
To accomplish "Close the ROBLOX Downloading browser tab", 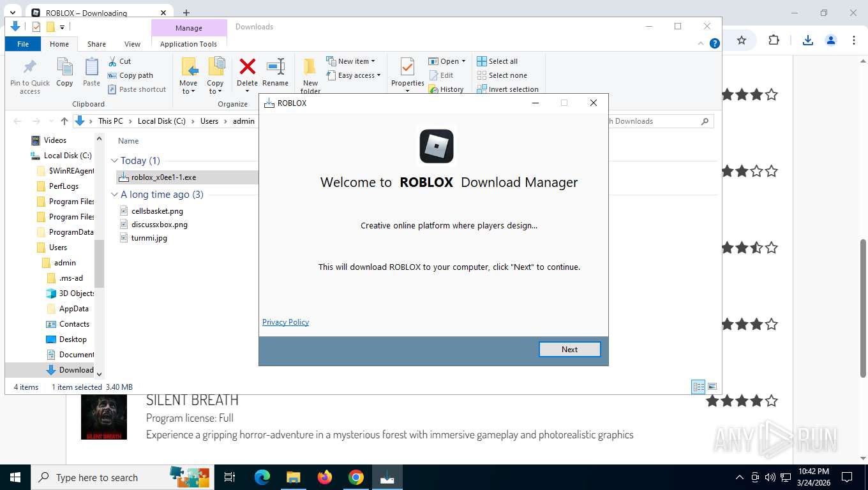I will pos(163,13).
